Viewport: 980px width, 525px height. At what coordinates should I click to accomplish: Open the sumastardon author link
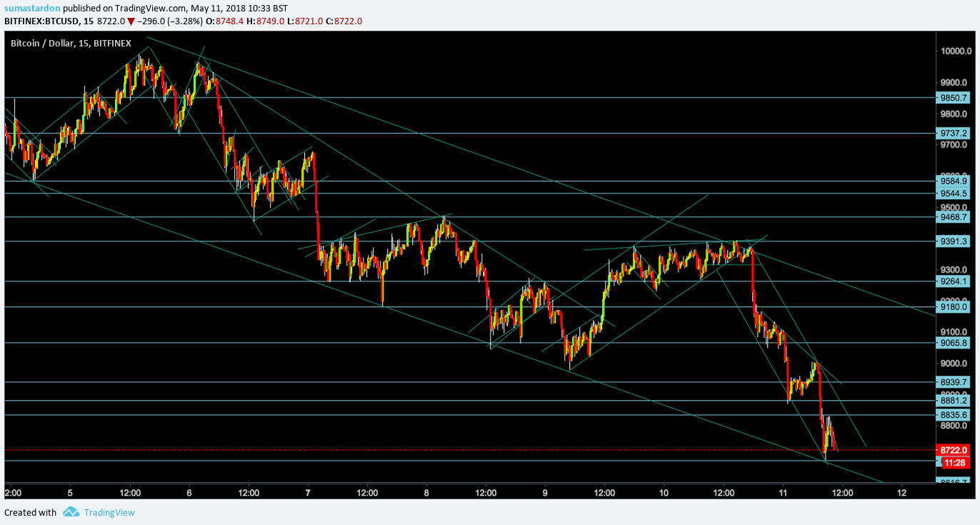click(x=32, y=8)
